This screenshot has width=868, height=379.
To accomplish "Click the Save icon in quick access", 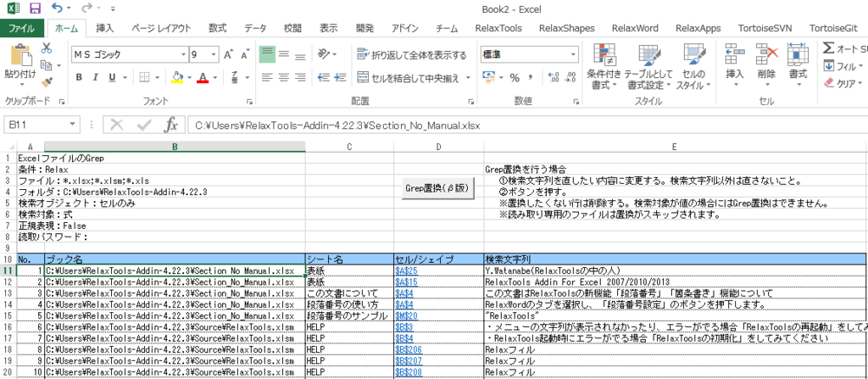I will click(35, 8).
